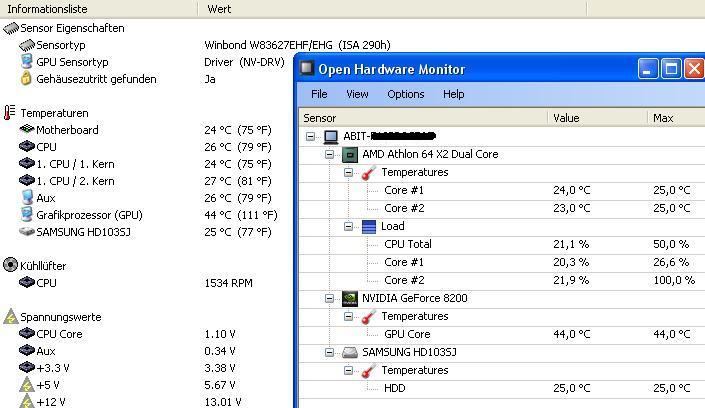The height and width of the screenshot is (408, 705).
Task: Click the Gehäusezutritt gefunden padlock icon
Action: click(x=26, y=78)
